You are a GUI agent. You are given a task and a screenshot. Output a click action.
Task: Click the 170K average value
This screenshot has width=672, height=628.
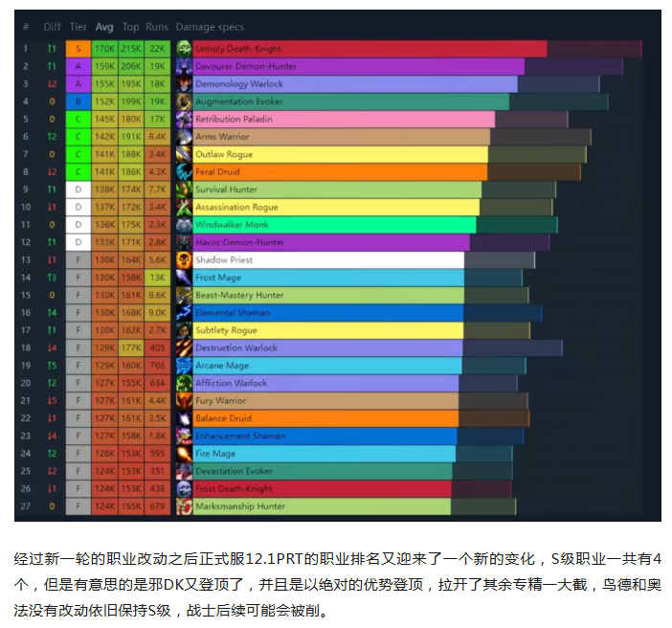[x=104, y=49]
